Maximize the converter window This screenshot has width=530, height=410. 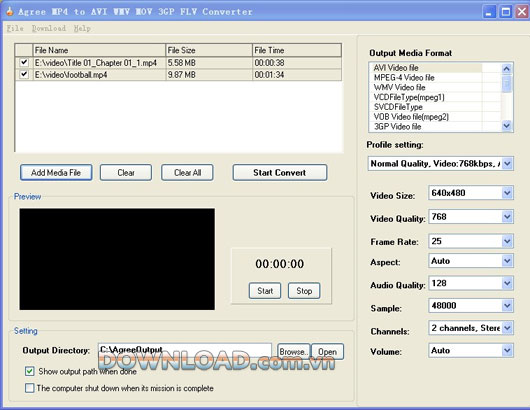click(x=506, y=12)
